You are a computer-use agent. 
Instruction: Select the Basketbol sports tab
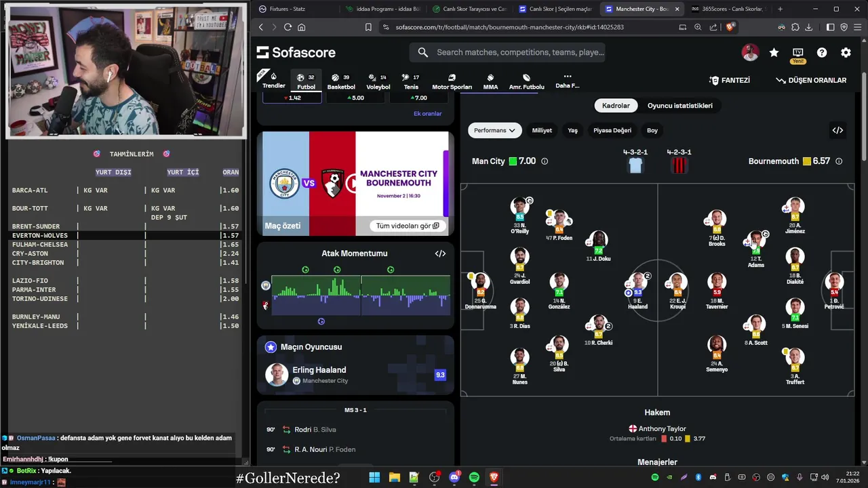tap(341, 81)
